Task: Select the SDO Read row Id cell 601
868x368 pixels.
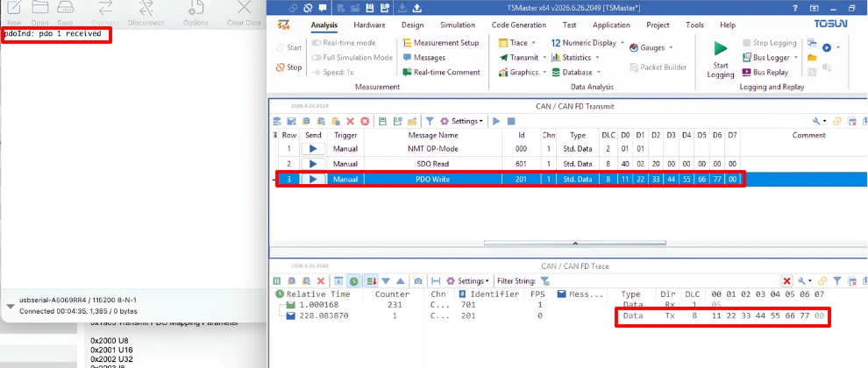Action: 521,164
